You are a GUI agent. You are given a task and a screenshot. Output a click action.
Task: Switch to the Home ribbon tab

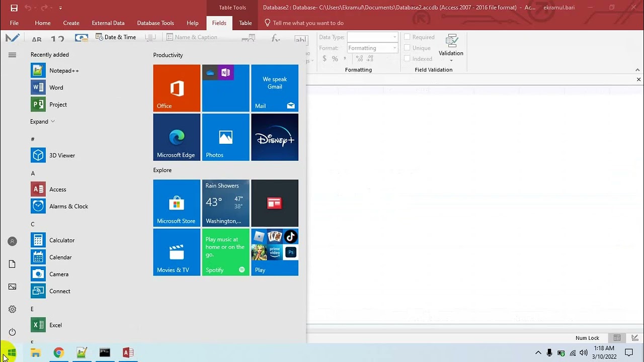pyautogui.click(x=43, y=23)
